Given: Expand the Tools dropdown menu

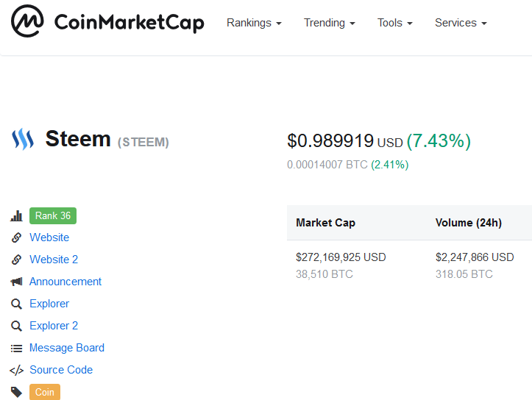Looking at the screenshot, I should coord(394,23).
